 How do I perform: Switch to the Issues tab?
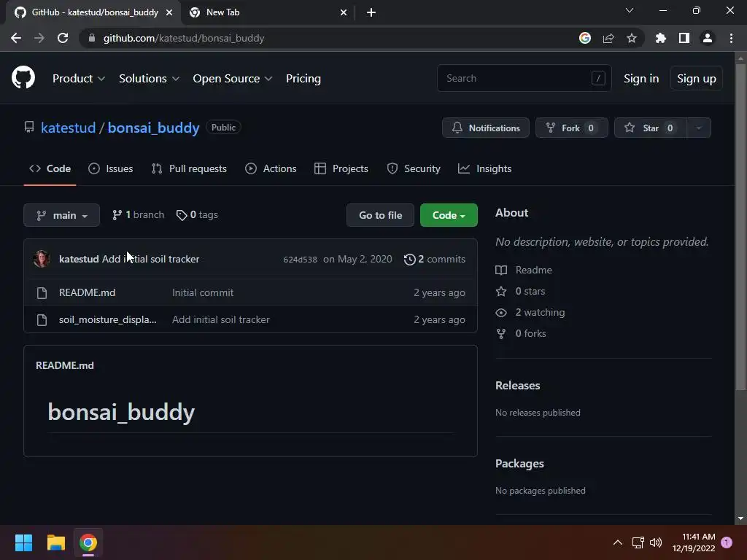click(x=111, y=168)
